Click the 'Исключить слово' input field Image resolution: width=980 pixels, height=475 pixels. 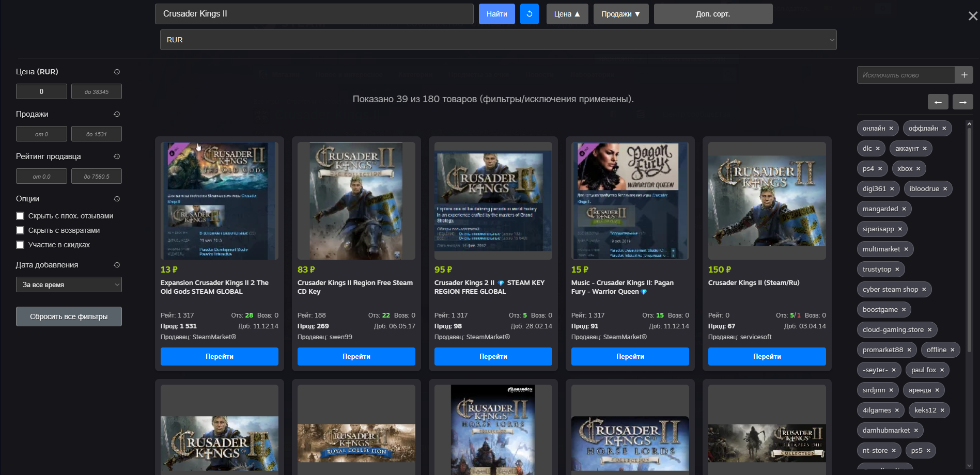pyautogui.click(x=906, y=75)
